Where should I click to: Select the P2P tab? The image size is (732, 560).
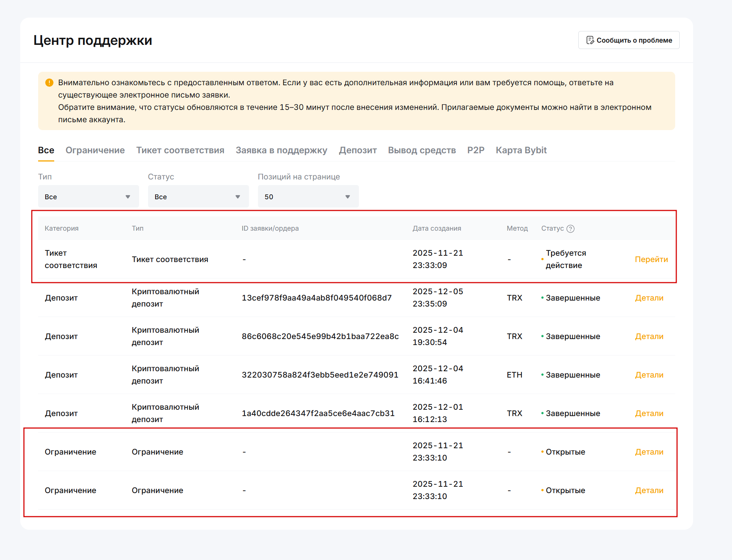476,150
